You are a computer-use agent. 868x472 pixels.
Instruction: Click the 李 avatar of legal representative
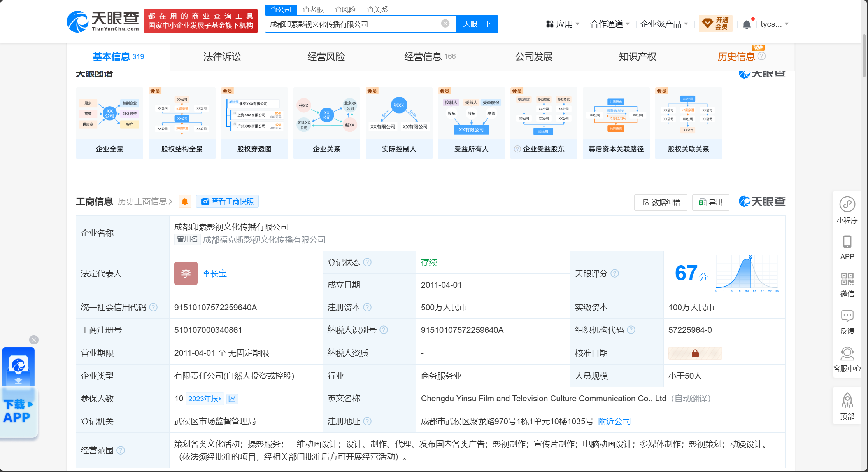[186, 273]
